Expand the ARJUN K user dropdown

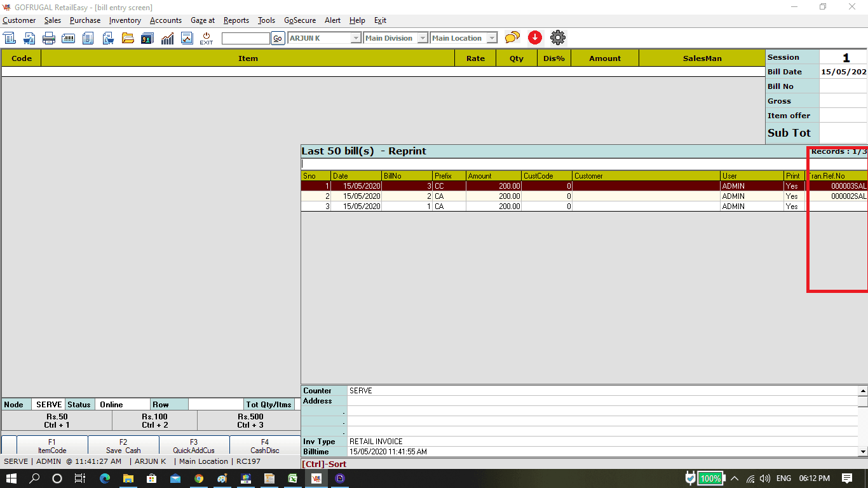tap(356, 38)
